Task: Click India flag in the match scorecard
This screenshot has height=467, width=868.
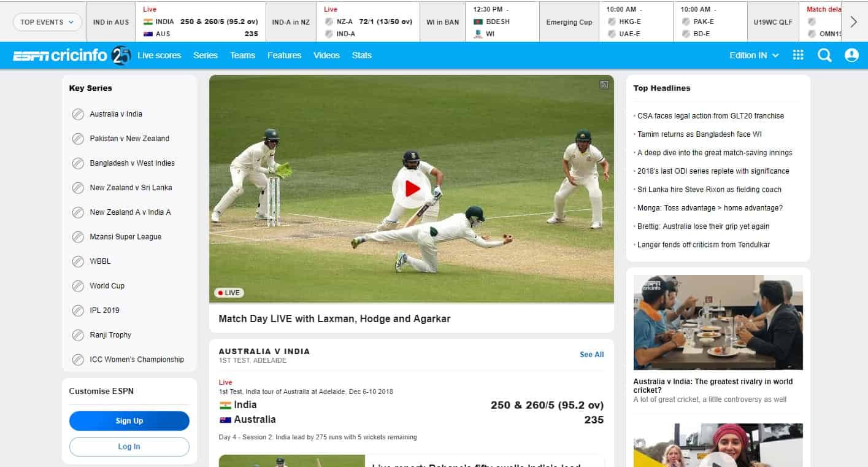Action: point(225,405)
